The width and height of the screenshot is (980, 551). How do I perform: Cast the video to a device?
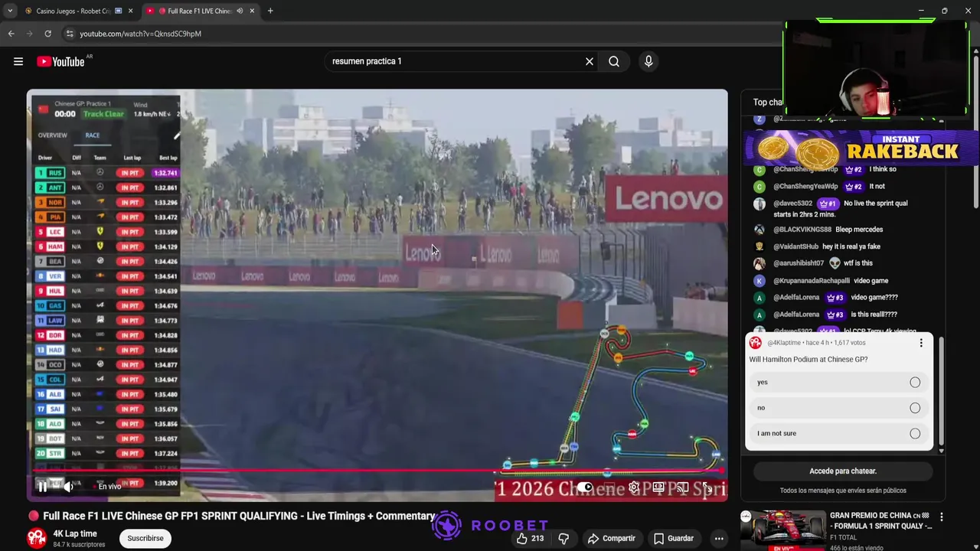pyautogui.click(x=682, y=487)
